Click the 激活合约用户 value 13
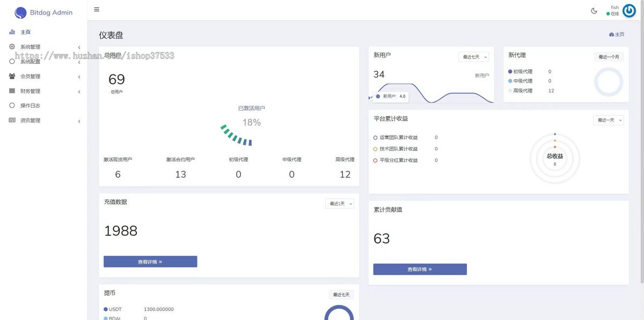 pyautogui.click(x=180, y=174)
